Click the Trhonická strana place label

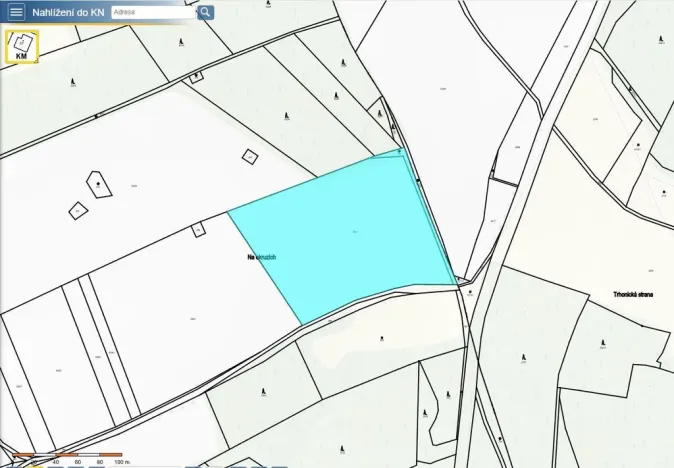coord(633,294)
